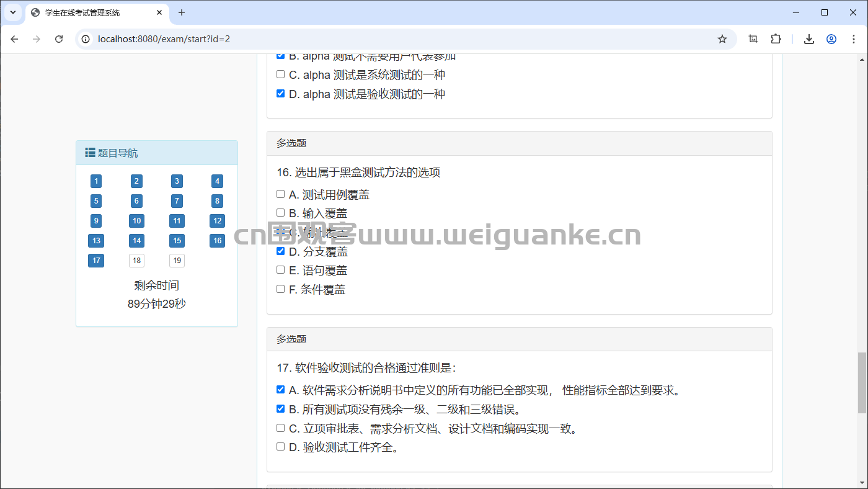The width and height of the screenshot is (868, 489).
Task: Open the tab search chevron
Action: click(12, 12)
